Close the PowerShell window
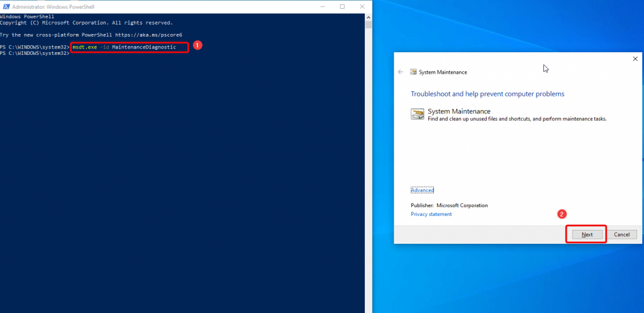644x313 pixels. [x=362, y=6]
